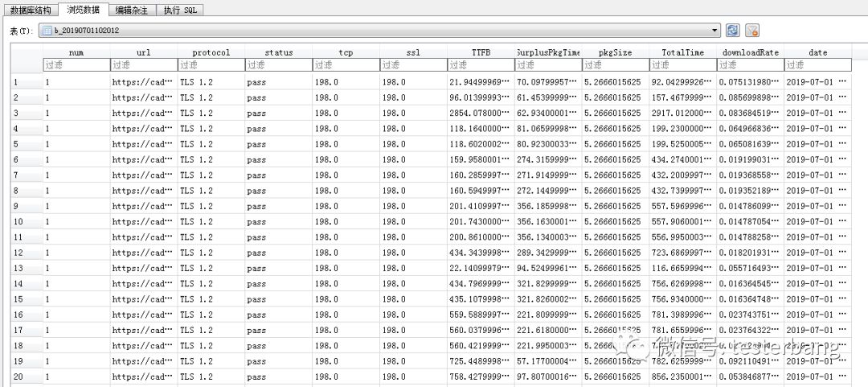Screen dimensions: 868x387
Task: Select status cell pass in row 12
Action: (x=279, y=253)
